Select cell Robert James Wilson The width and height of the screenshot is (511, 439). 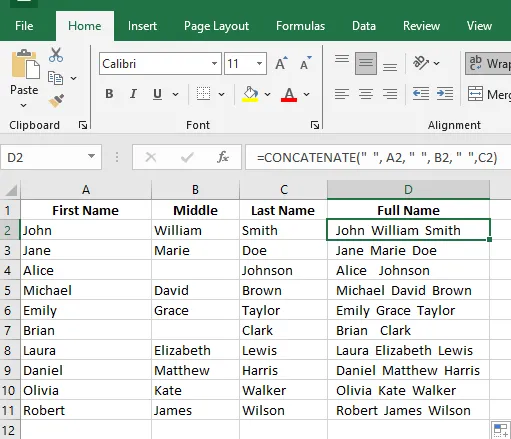408,410
